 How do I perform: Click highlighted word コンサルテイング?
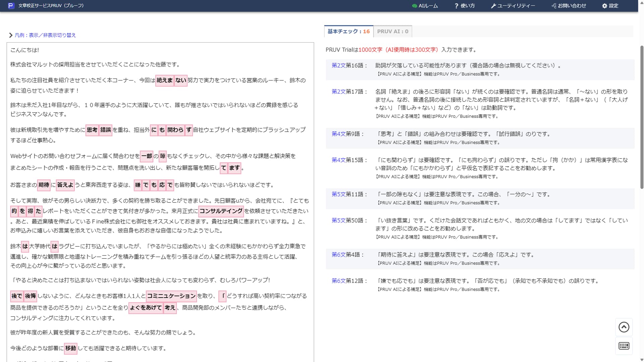[x=221, y=211]
